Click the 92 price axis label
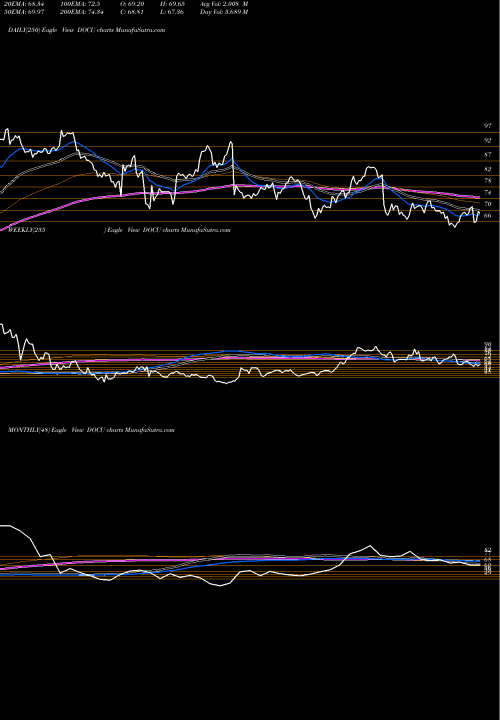500x720 pixels. click(x=488, y=141)
